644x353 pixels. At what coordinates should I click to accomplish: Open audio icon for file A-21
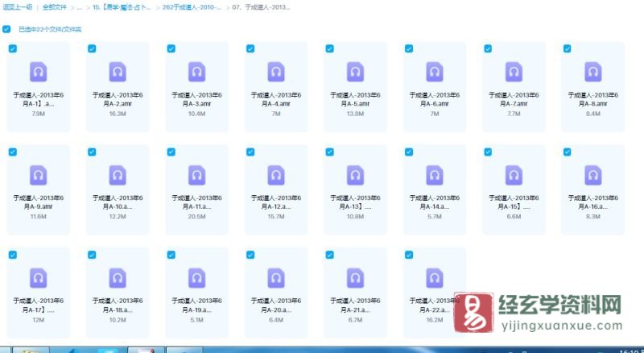pyautogui.click(x=355, y=278)
